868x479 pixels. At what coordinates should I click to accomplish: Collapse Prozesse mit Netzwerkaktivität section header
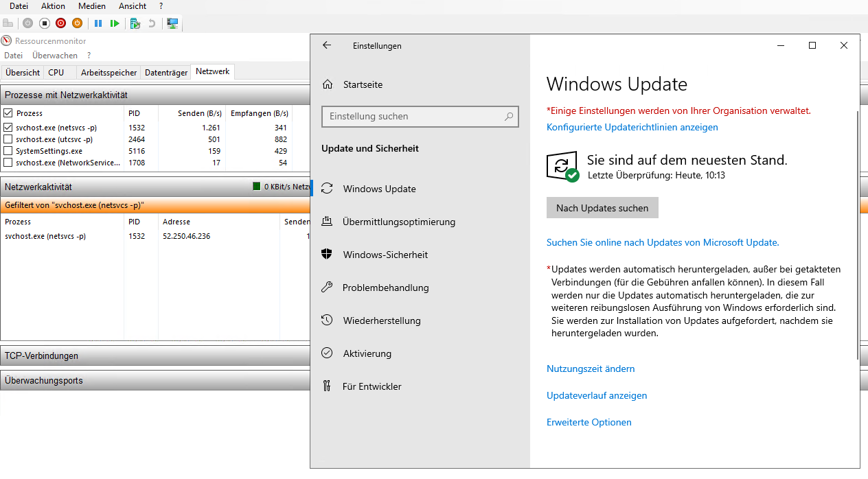(x=155, y=95)
